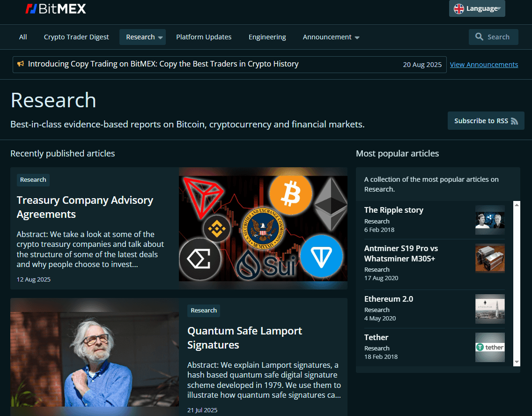This screenshot has width=532, height=416.
Task: Click the Quantum article abstract text
Action: coord(264,380)
